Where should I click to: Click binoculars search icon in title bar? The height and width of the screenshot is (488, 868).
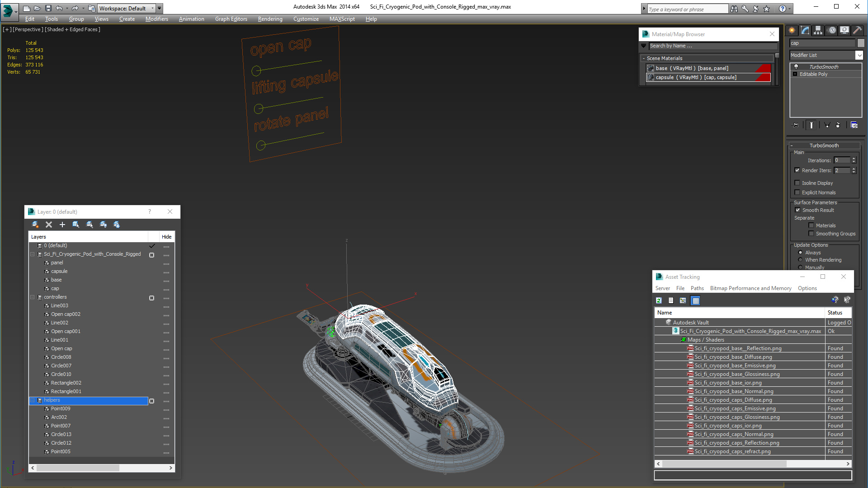tap(734, 9)
